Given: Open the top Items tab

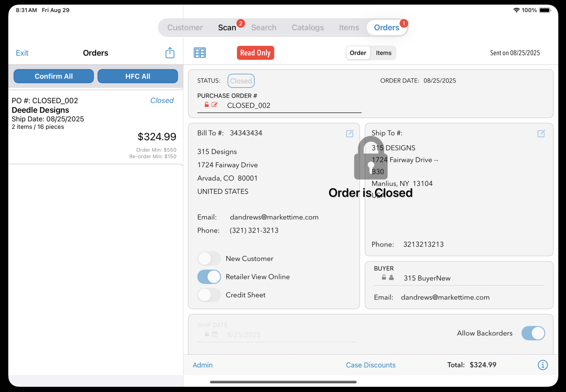Looking at the screenshot, I should (x=349, y=28).
